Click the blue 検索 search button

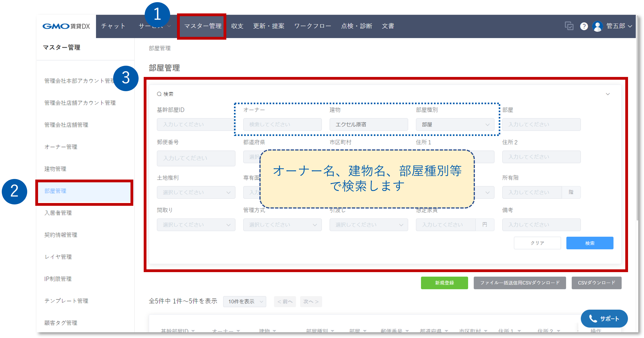tap(590, 243)
